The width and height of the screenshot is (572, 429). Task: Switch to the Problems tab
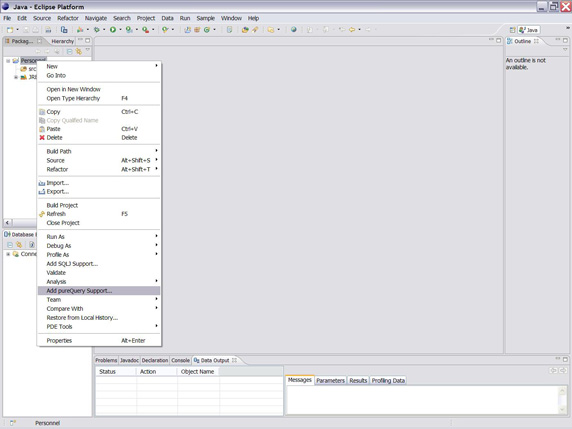click(x=106, y=360)
